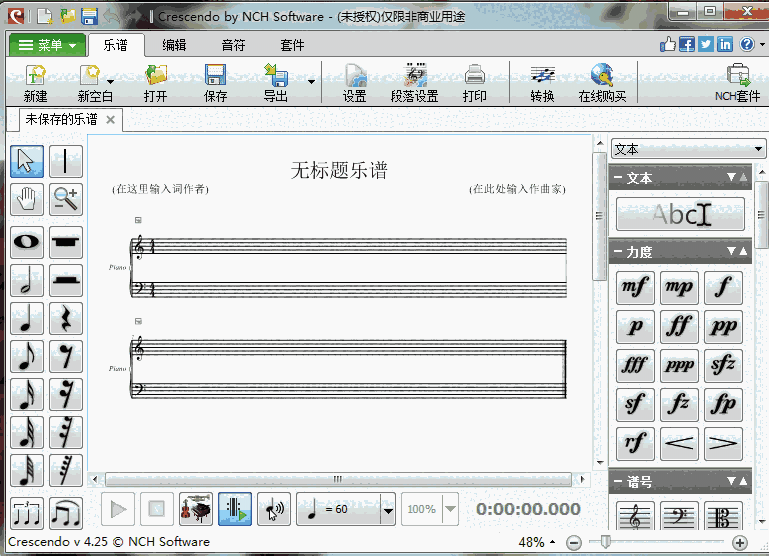Select the zoom magnifier tool
The image size is (769, 556).
[66, 200]
